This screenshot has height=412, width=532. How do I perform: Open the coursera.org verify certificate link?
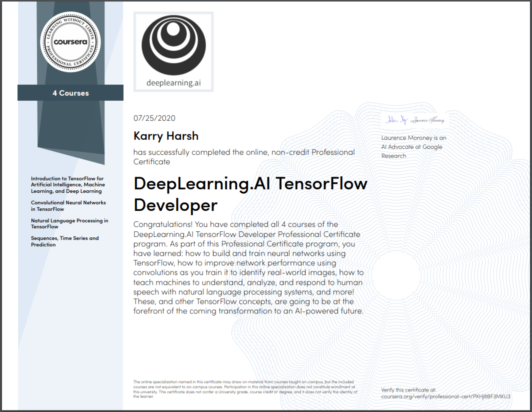click(445, 396)
